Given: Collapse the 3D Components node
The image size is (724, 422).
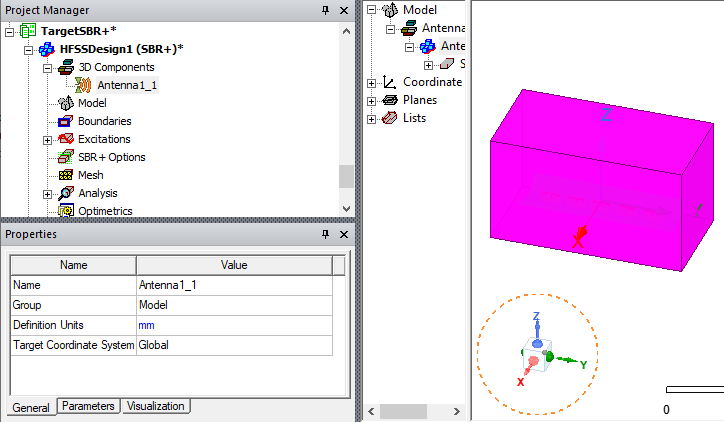Looking at the screenshot, I should point(47,67).
